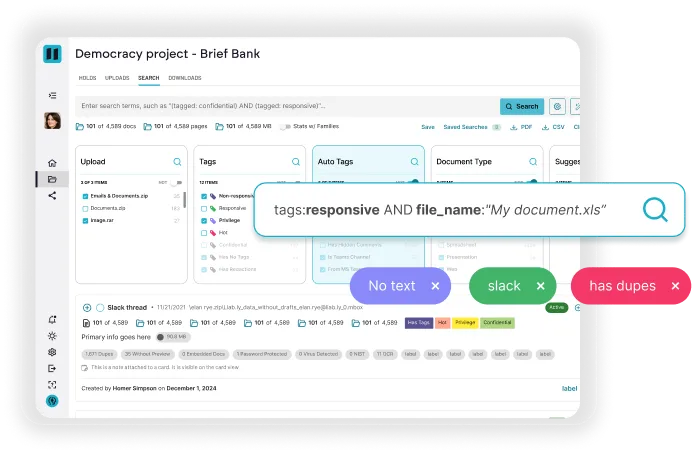Export results as PDF
This screenshot has height=454, width=692.
click(x=521, y=127)
